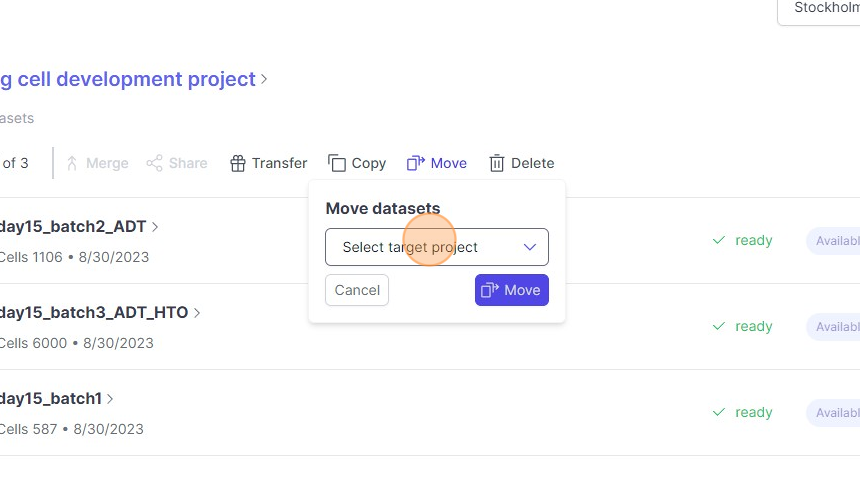The width and height of the screenshot is (860, 481).
Task: Open the Select target project dropdown
Action: click(x=437, y=247)
